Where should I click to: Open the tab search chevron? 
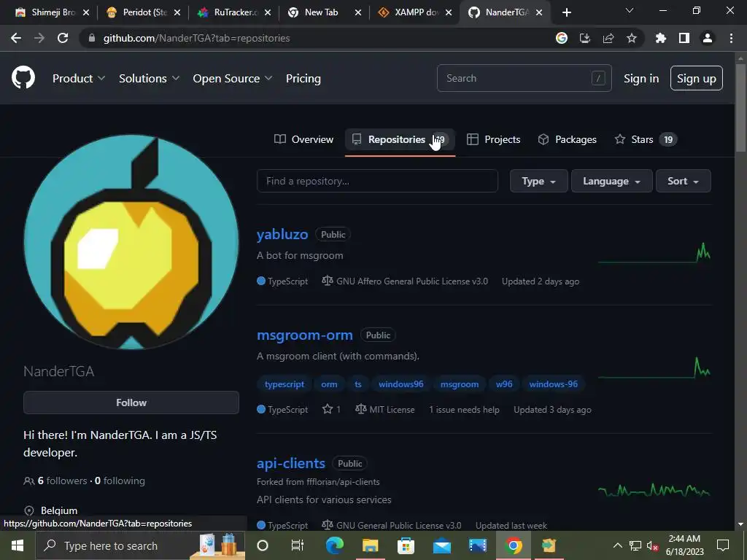coord(630,10)
